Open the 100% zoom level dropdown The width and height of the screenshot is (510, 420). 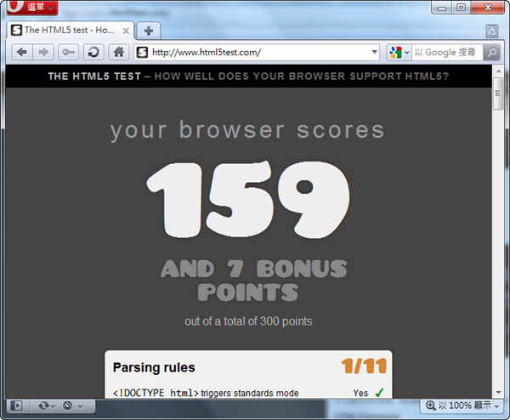pyautogui.click(x=462, y=406)
